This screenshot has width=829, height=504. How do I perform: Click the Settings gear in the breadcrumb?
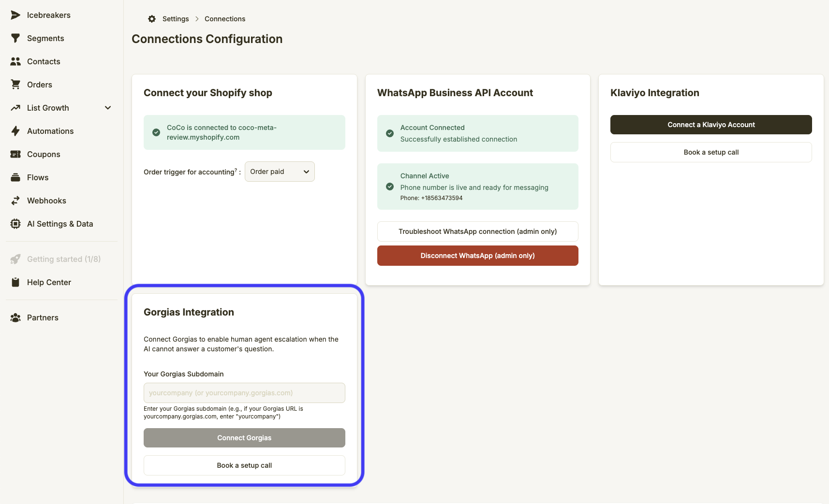coord(152,19)
